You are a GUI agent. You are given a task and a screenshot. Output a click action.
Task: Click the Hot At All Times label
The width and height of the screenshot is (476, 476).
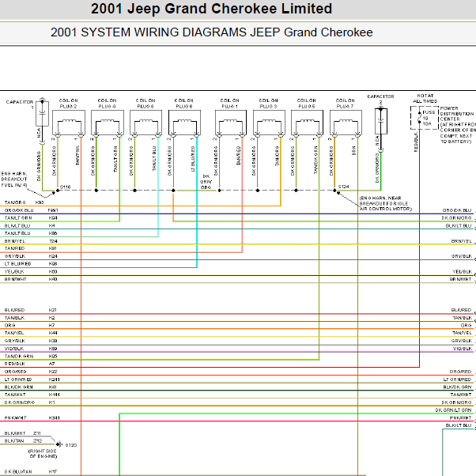[x=425, y=98]
